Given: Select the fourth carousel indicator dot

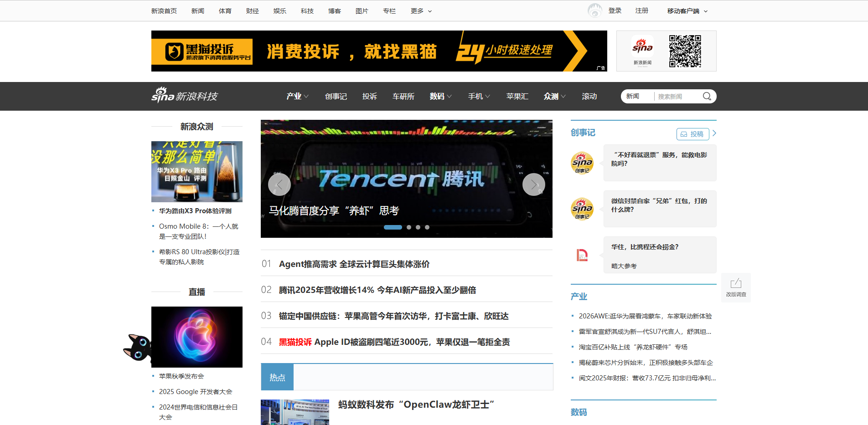Looking at the screenshot, I should coord(427,227).
